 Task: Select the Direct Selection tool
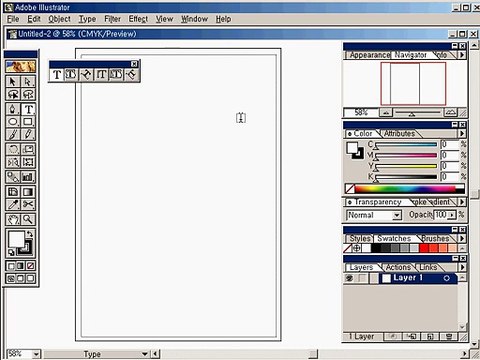pos(28,82)
